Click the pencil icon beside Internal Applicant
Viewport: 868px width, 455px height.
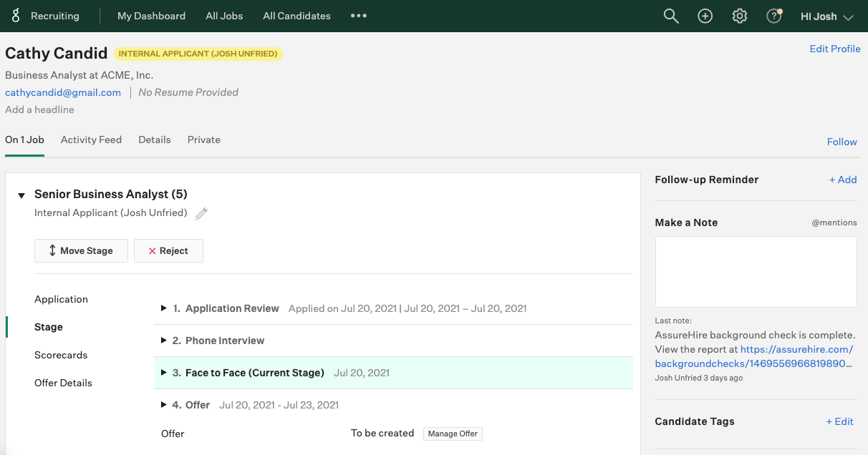point(201,213)
